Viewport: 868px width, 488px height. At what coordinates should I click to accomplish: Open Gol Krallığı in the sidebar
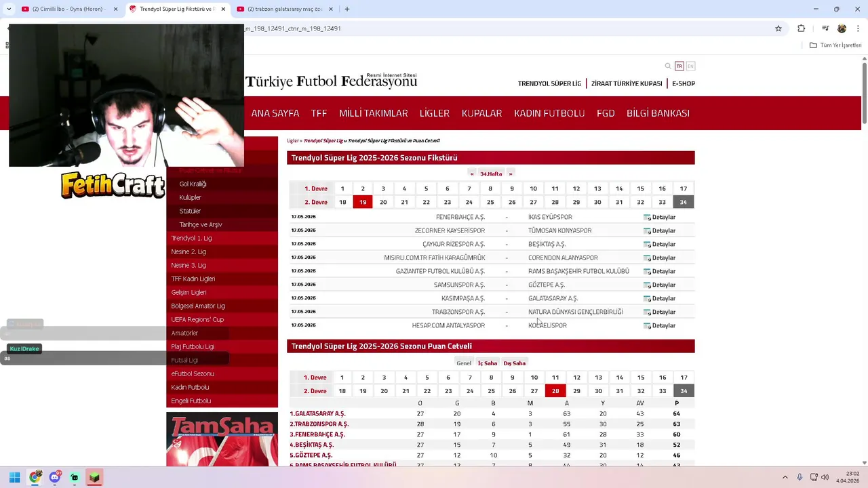(x=193, y=184)
